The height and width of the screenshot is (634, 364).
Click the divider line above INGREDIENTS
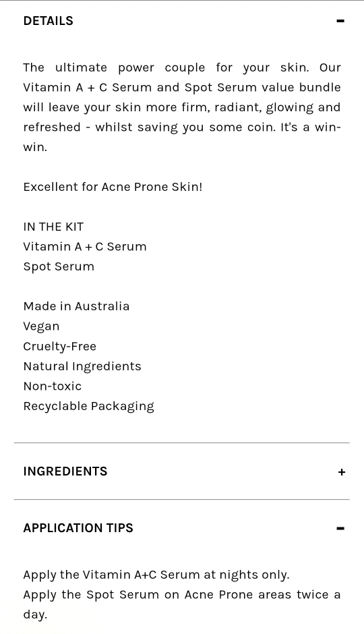click(182, 442)
